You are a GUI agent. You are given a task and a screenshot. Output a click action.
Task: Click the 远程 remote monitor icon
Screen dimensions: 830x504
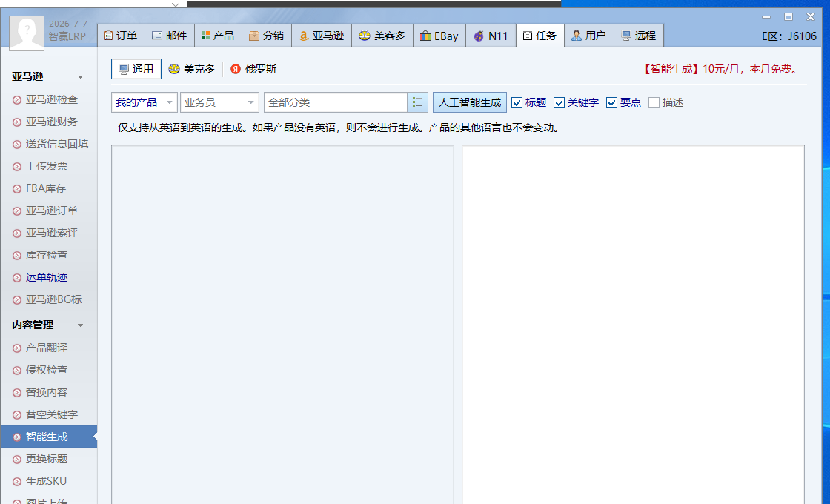tap(626, 36)
